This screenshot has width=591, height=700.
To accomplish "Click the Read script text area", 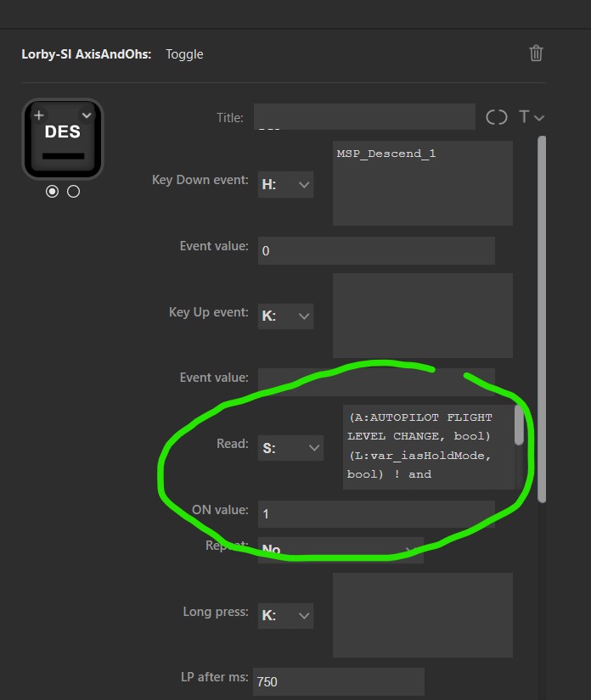I will [x=429, y=447].
